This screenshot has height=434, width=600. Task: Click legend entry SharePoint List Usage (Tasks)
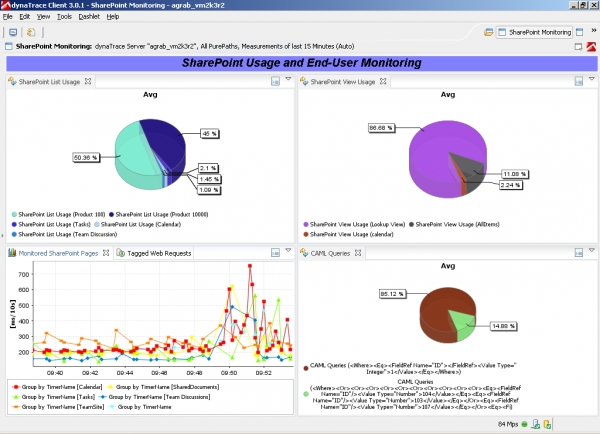tap(51, 224)
